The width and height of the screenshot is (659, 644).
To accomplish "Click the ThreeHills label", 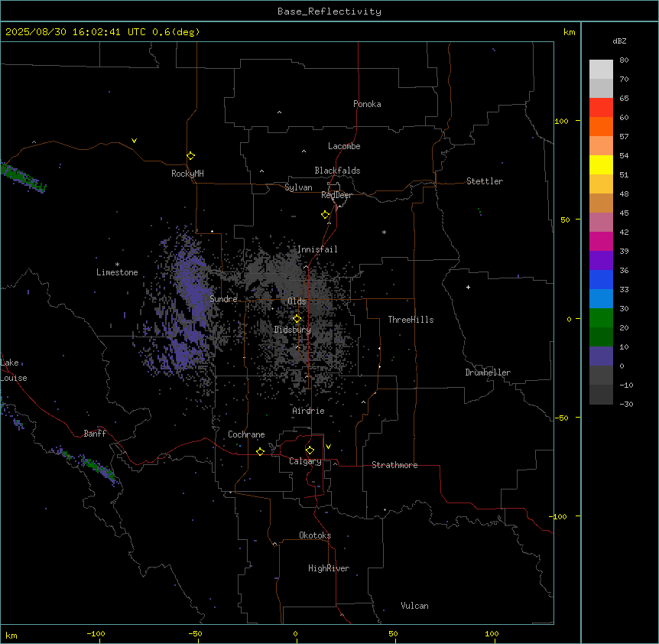I will pyautogui.click(x=411, y=320).
